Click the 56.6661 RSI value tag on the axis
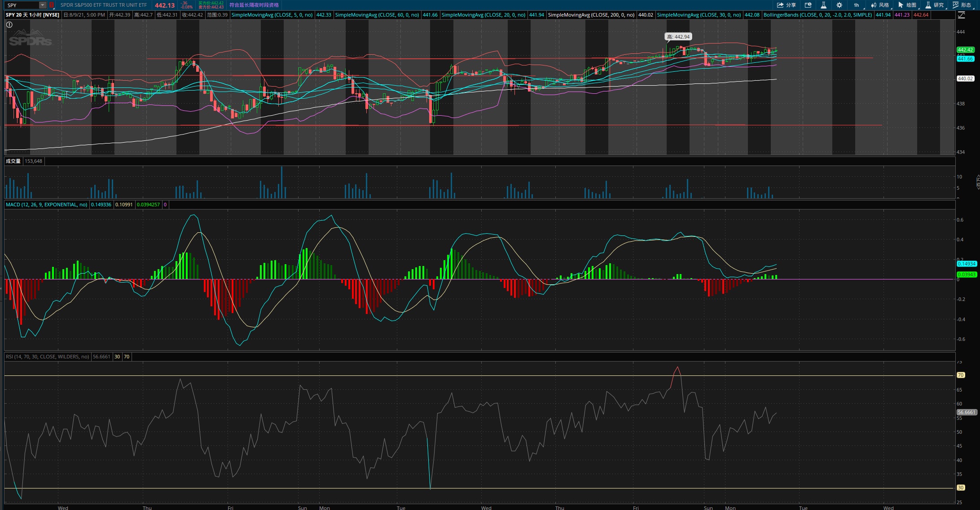 [967, 412]
